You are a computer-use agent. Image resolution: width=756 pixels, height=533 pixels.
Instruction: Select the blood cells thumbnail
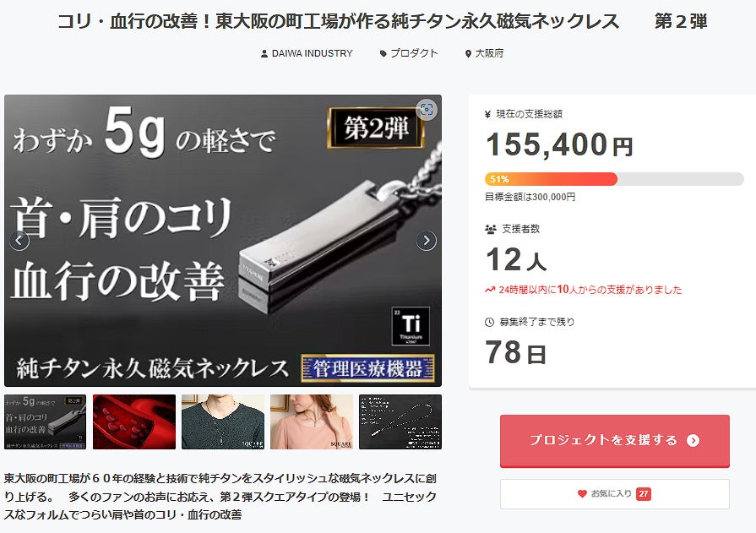point(134,422)
